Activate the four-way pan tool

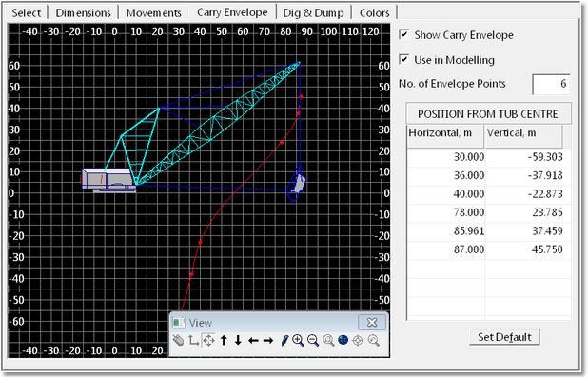208,340
